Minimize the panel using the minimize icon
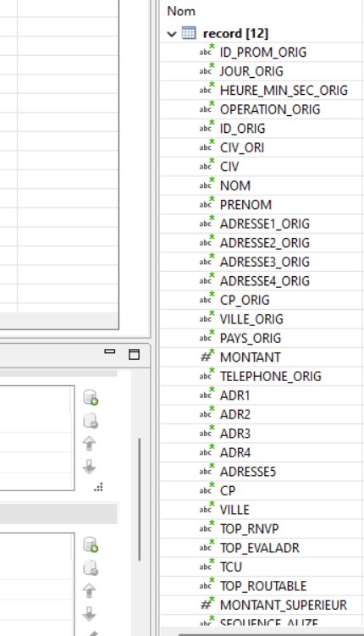Screen dimensions: 364x636 pos(110,351)
